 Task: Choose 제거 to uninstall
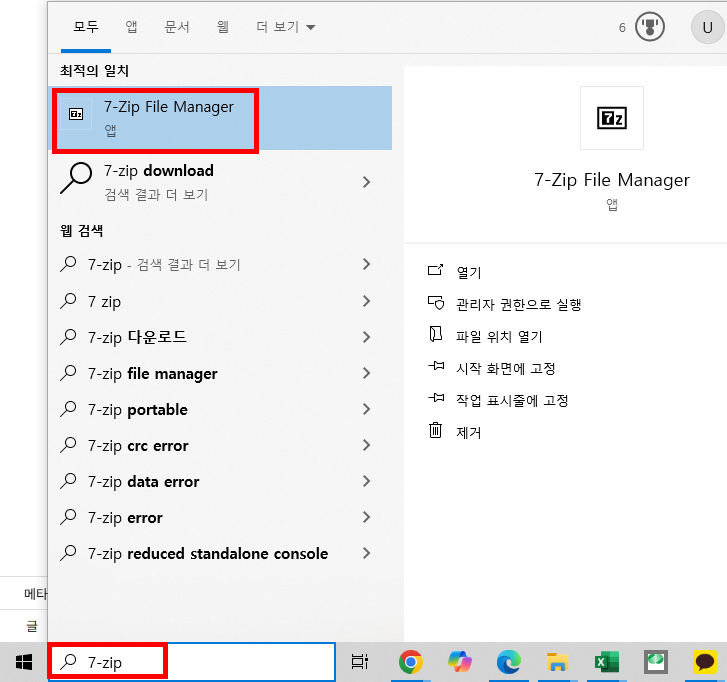point(469,432)
